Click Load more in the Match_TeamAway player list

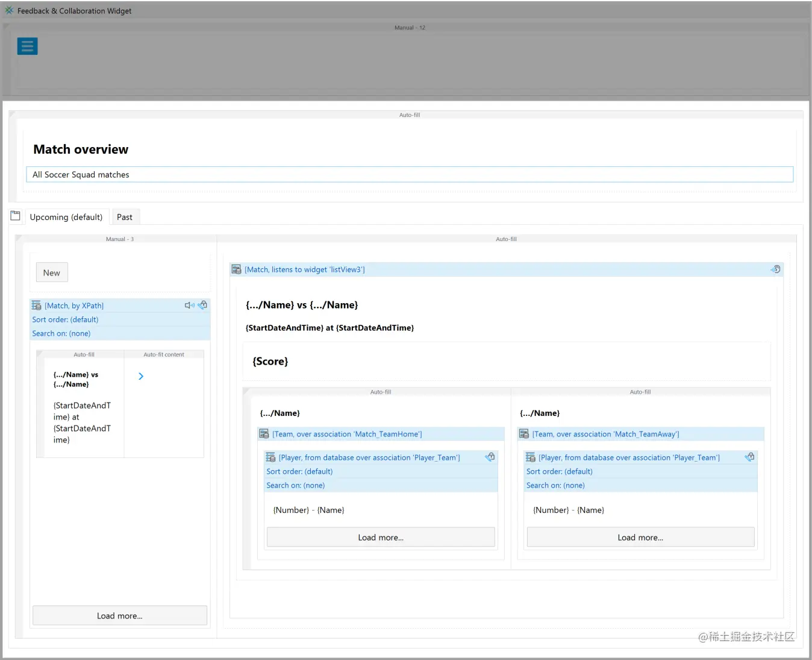coord(640,537)
